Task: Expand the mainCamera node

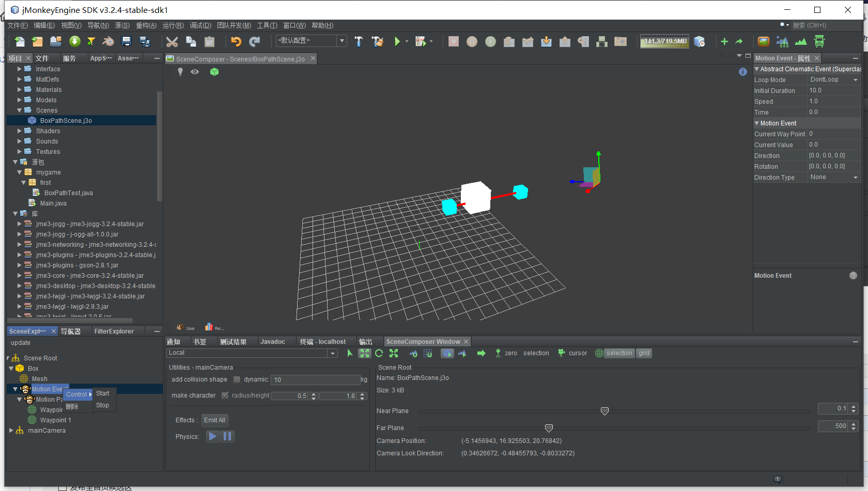Action: tap(11, 430)
